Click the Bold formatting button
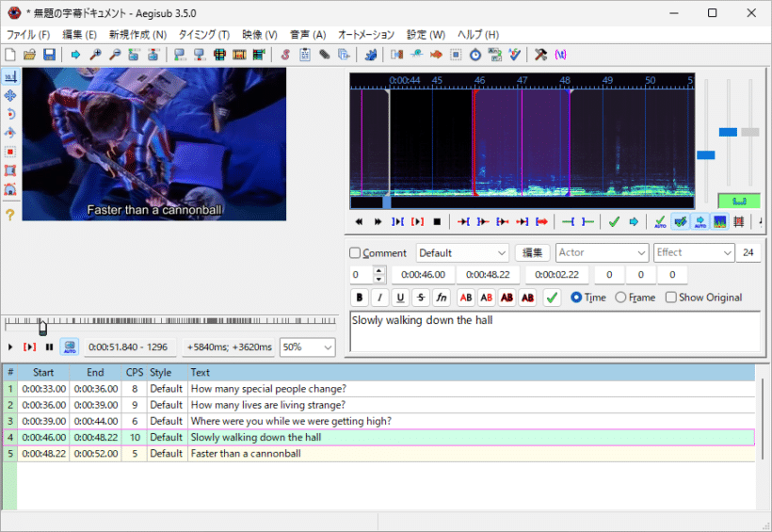The image size is (772, 532). point(360,298)
